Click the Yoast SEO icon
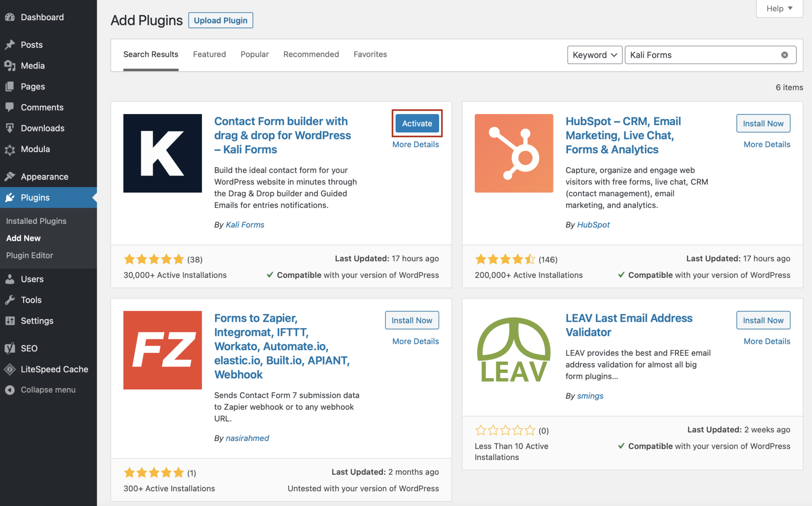The image size is (812, 506). tap(10, 348)
